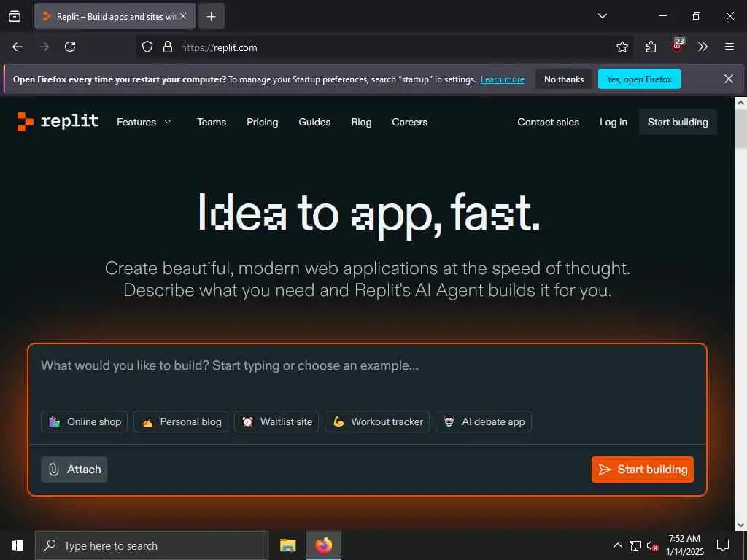
Task: Open the Firefox View icon
Action: [x=15, y=16]
